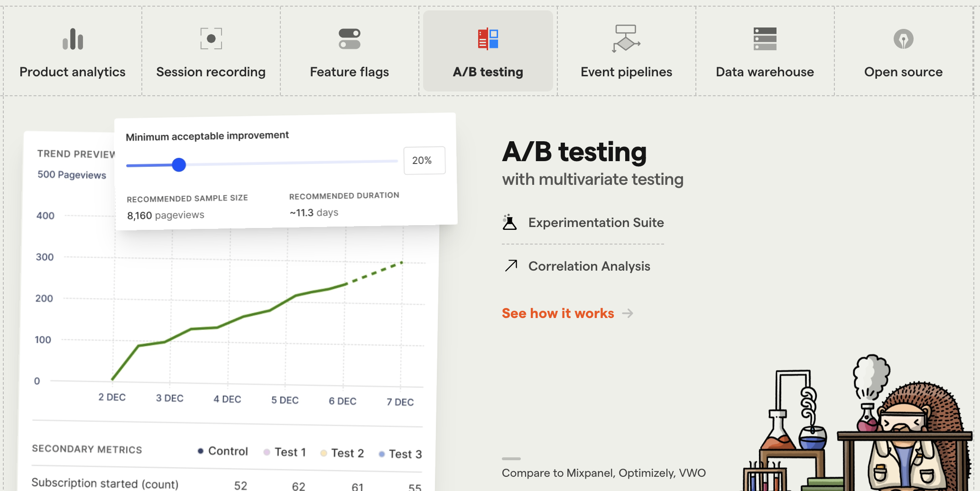Click the A/B testing red-blue icon
This screenshot has height=491, width=980.
[488, 39]
